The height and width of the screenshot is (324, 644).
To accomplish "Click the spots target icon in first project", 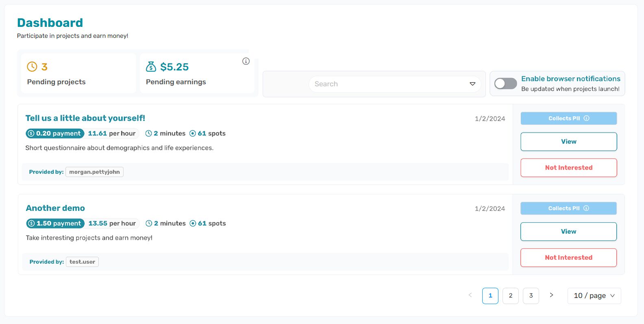I will coord(193,134).
